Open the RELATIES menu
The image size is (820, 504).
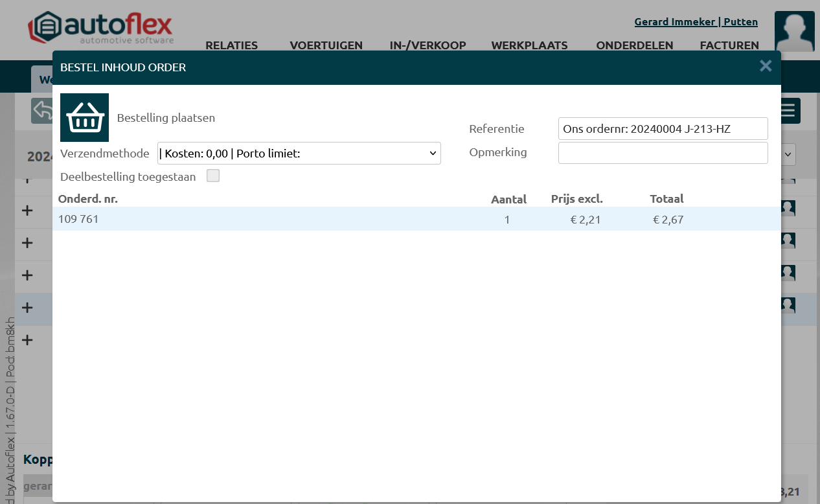coord(231,45)
